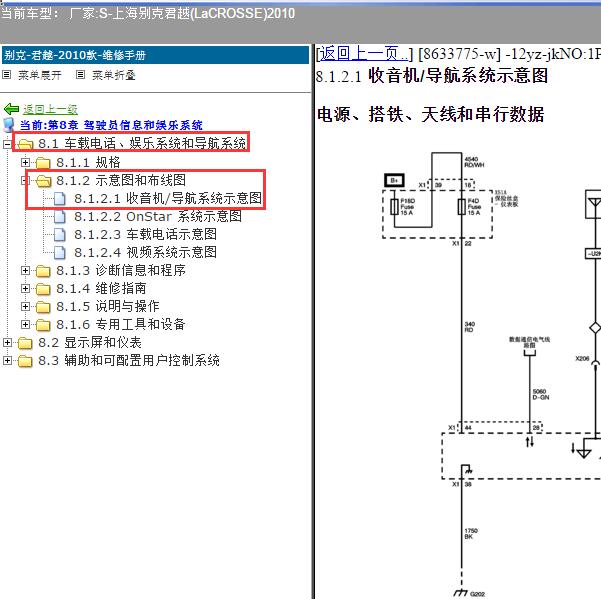Click the B+ box in the diagram
Image resolution: width=601 pixels, height=599 pixels.
pyautogui.click(x=394, y=180)
